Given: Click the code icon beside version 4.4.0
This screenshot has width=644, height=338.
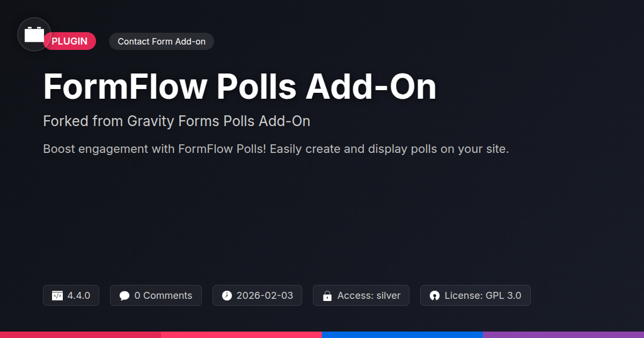Looking at the screenshot, I should pos(57,296).
